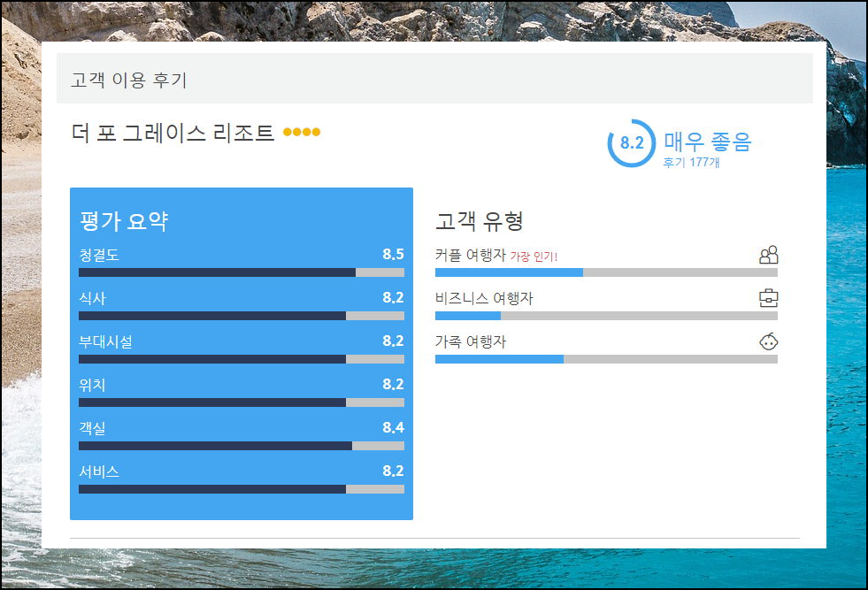Image resolution: width=868 pixels, height=590 pixels.
Task: Click the 위치 rating bar
Action: (242, 402)
